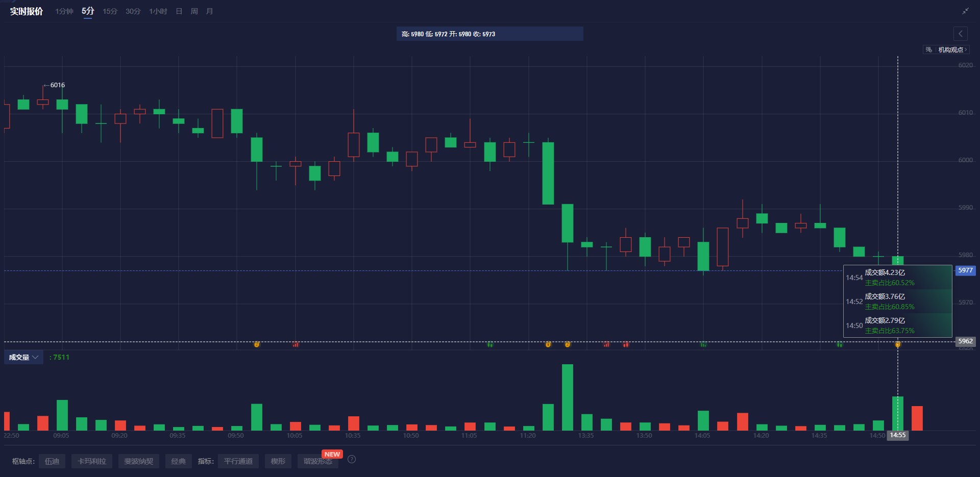980x477 pixels.
Task: Click the 6016 high price label
Action: [x=57, y=85]
